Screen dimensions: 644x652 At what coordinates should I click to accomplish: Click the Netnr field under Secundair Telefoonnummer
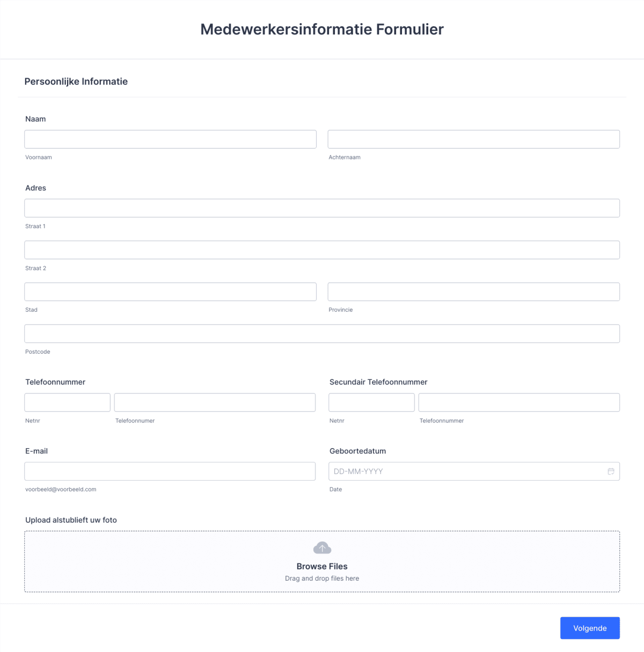371,402
